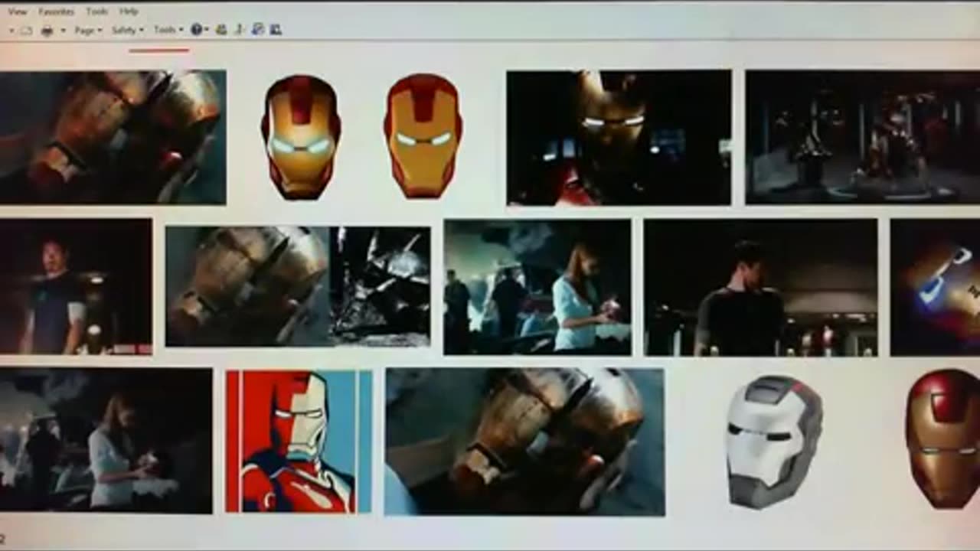Open the cartoon Iron Man helmet with white eyes

[x=423, y=136]
